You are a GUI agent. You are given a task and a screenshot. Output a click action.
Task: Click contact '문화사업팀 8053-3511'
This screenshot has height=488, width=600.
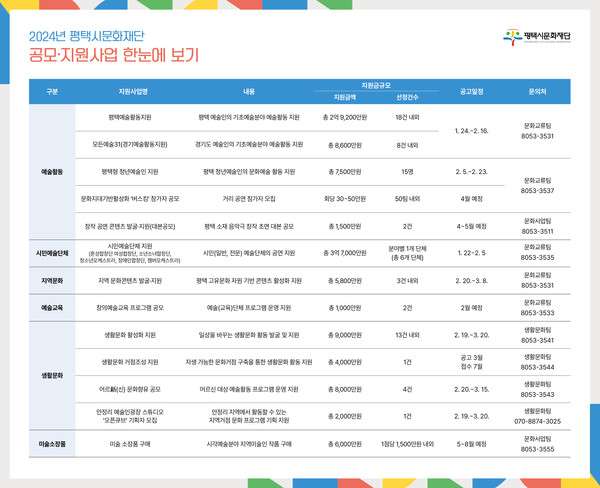pyautogui.click(x=537, y=226)
